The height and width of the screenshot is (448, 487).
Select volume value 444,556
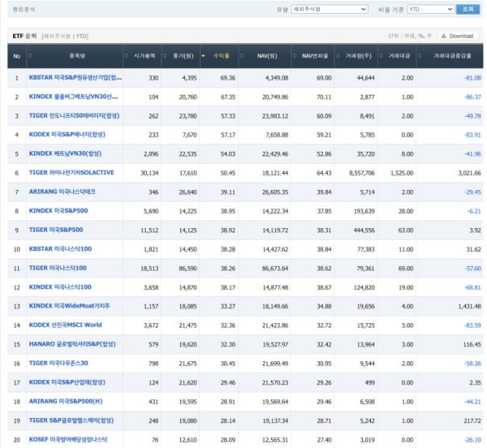point(364,230)
